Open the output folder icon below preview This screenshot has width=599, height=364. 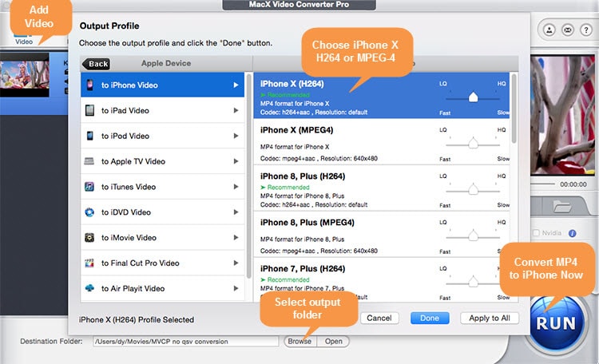point(562,207)
